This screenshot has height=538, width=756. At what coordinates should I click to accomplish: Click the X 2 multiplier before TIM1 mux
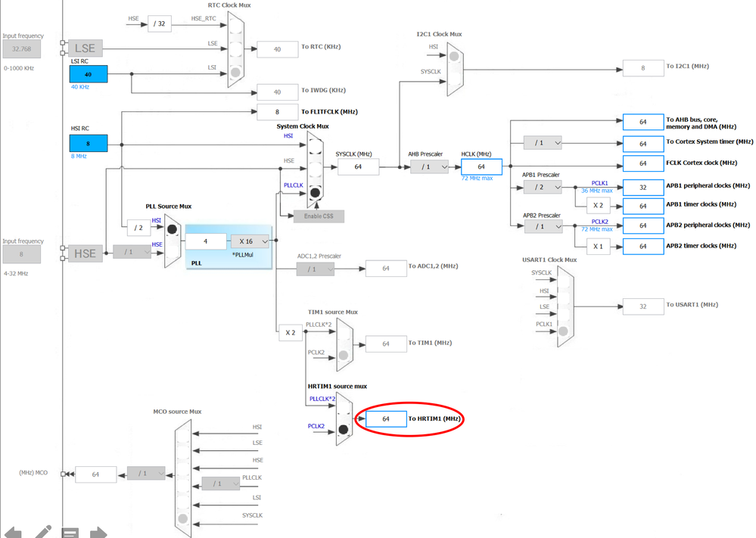(x=291, y=333)
